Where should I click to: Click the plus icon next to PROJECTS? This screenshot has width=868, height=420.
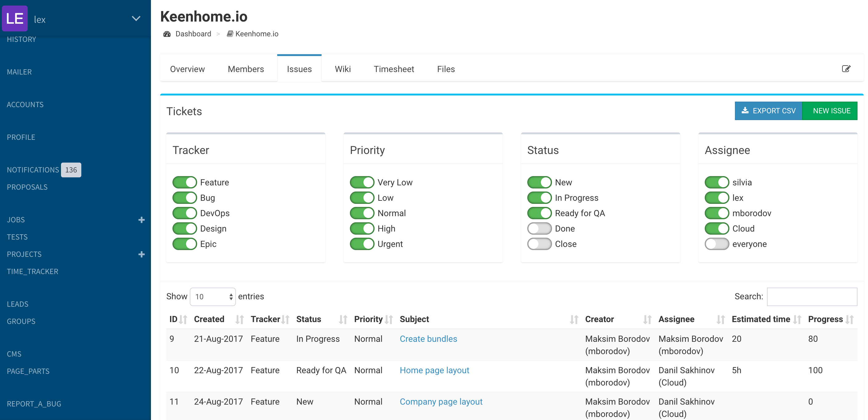pyautogui.click(x=141, y=254)
